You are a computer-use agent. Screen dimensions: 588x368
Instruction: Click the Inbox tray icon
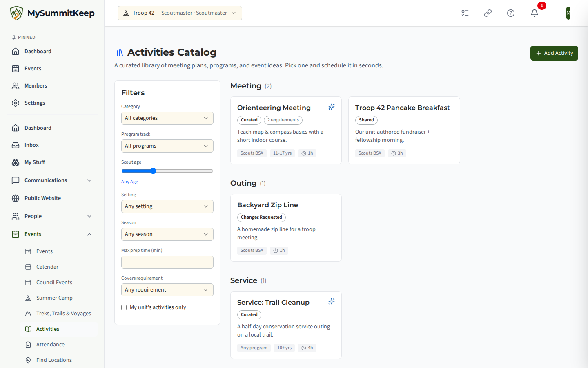[x=16, y=145]
